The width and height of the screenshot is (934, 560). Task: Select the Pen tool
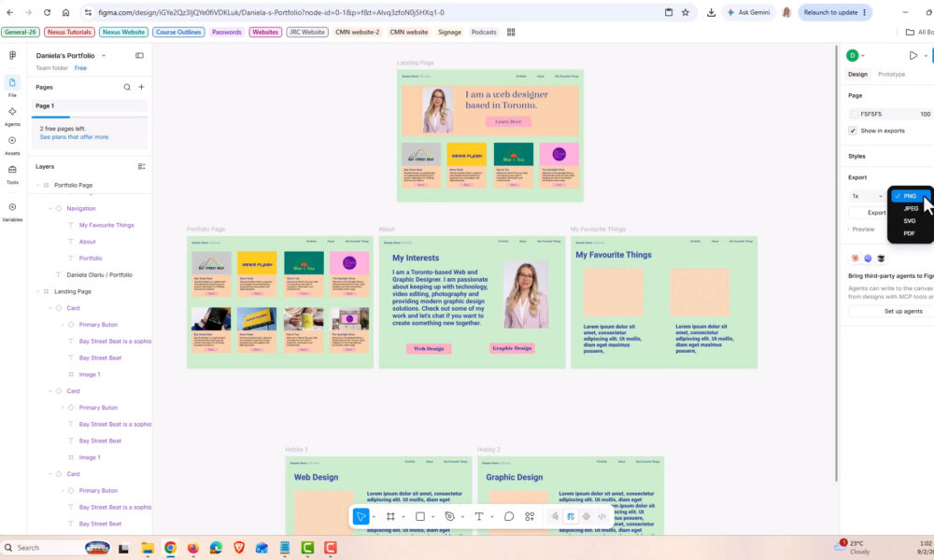pos(450,516)
